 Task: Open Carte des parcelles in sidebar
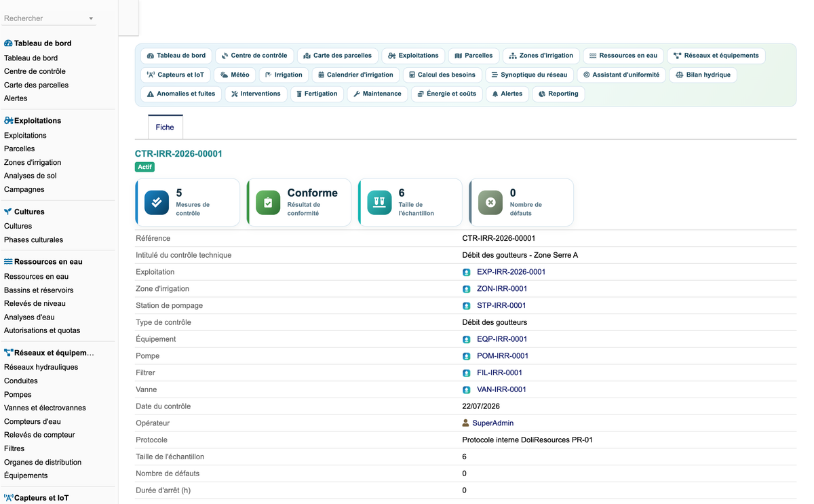[36, 85]
